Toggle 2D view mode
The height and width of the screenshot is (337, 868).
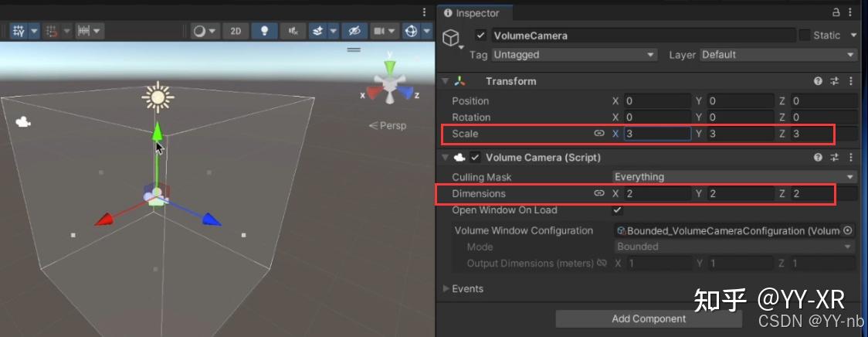(x=236, y=31)
